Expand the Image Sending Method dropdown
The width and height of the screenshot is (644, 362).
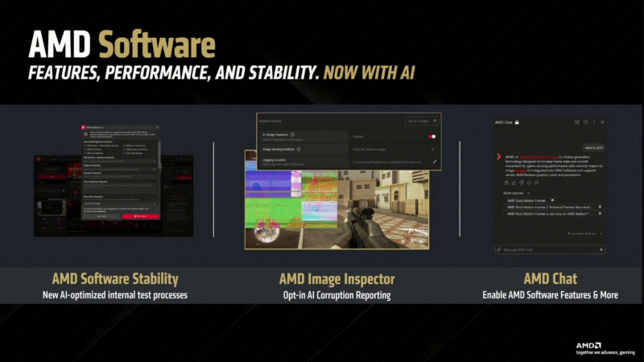click(434, 149)
